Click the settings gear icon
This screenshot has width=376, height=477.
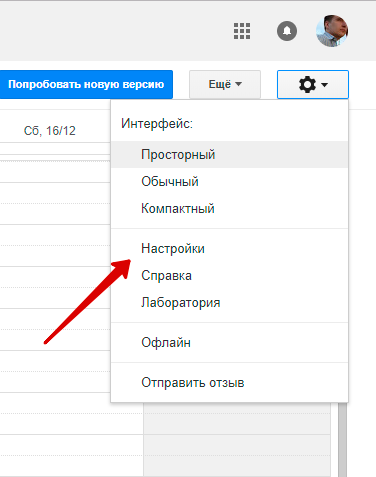click(307, 84)
